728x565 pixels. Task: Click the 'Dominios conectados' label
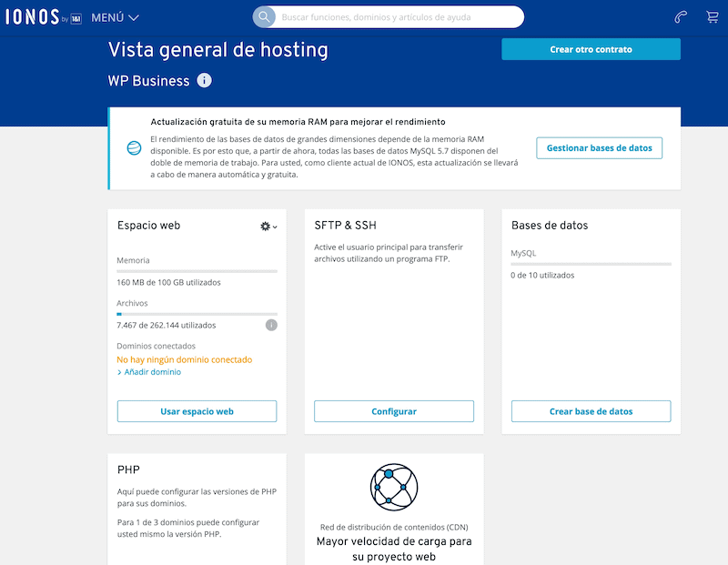[156, 346]
